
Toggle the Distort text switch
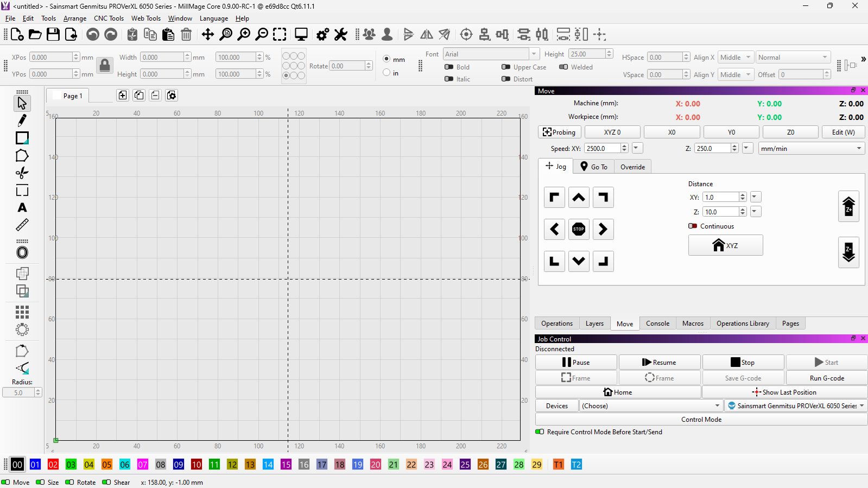click(506, 79)
